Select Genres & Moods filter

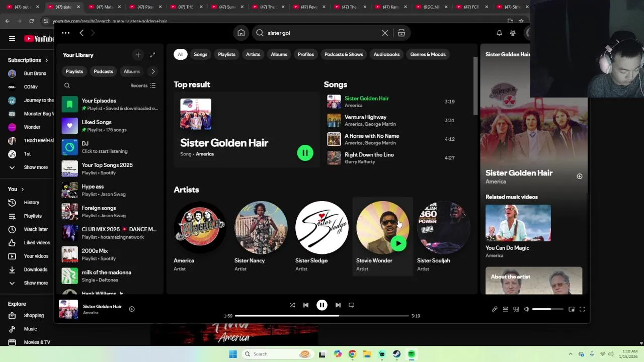pos(428,54)
